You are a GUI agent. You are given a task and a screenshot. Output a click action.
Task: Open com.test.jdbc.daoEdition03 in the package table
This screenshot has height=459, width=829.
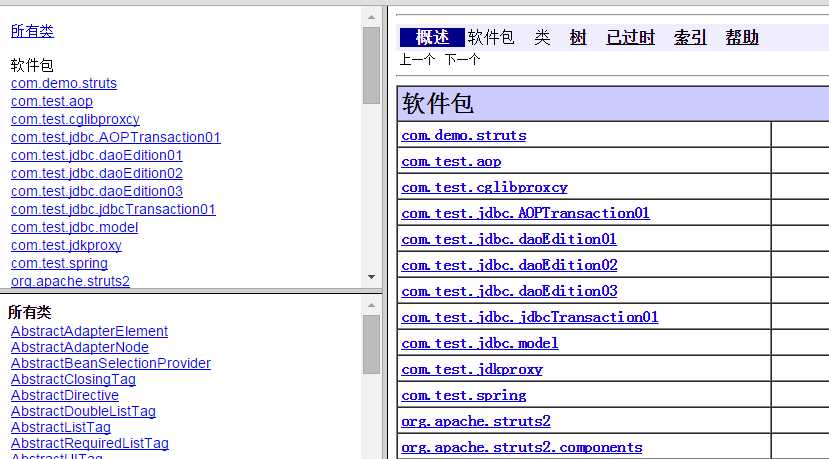(509, 291)
